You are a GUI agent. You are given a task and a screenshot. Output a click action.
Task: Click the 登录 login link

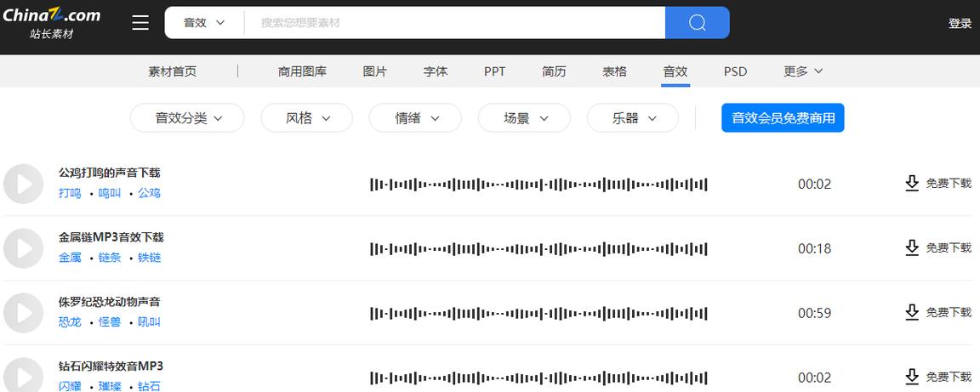(x=960, y=24)
